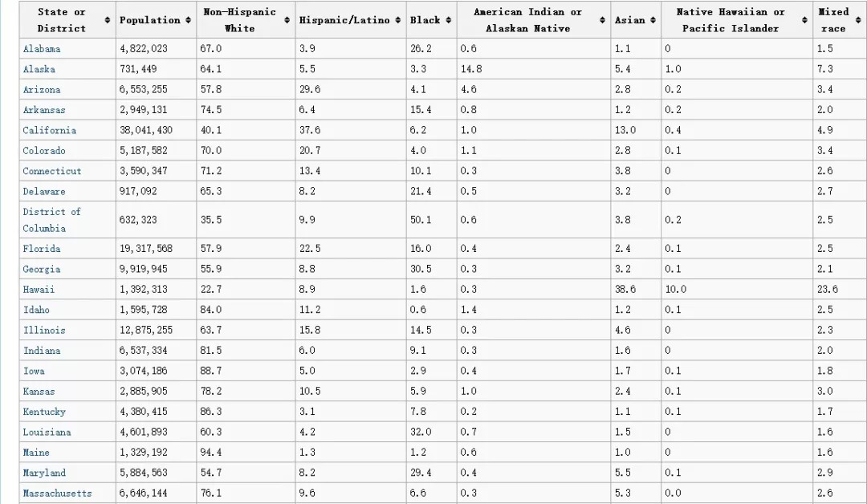867x504 pixels.
Task: Sort by Asian column arrows
Action: [653, 20]
